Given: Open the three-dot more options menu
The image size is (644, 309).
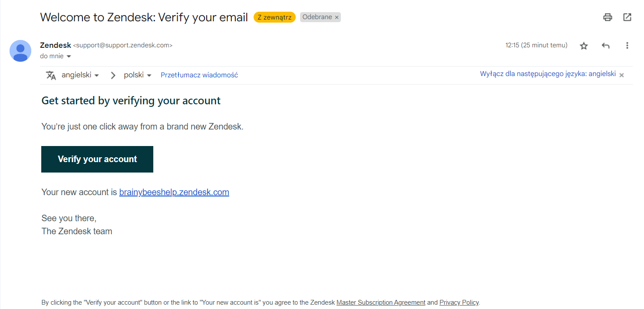Looking at the screenshot, I should click(x=627, y=46).
